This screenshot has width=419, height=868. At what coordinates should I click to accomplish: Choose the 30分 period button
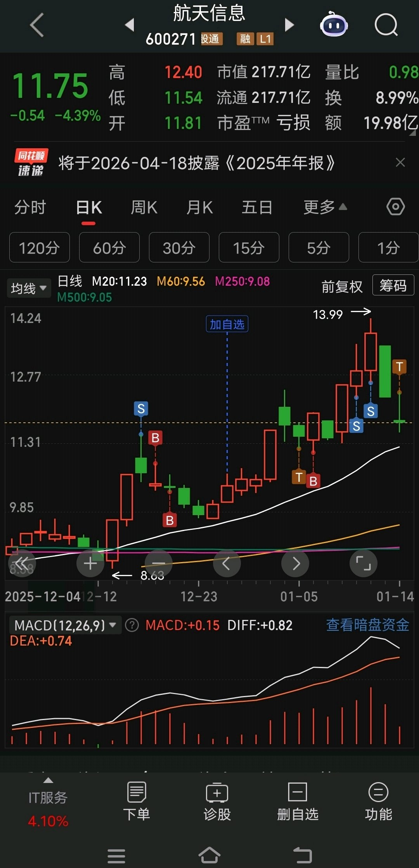(179, 247)
